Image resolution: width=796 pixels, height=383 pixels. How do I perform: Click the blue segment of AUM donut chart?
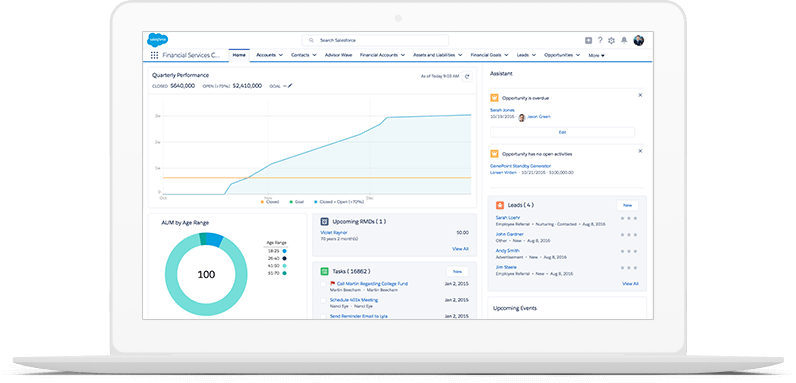[x=214, y=239]
